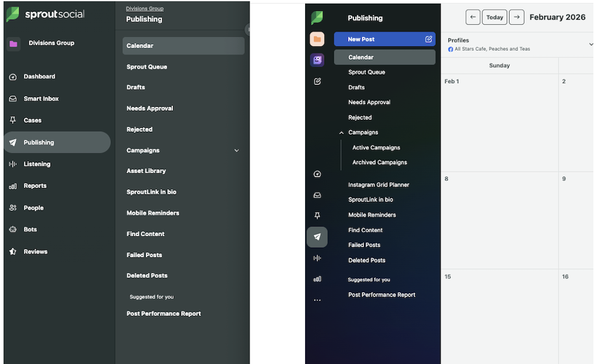Click the Dashboard clock icon in the rail
Screen dimensions: 597x364
pos(318,174)
